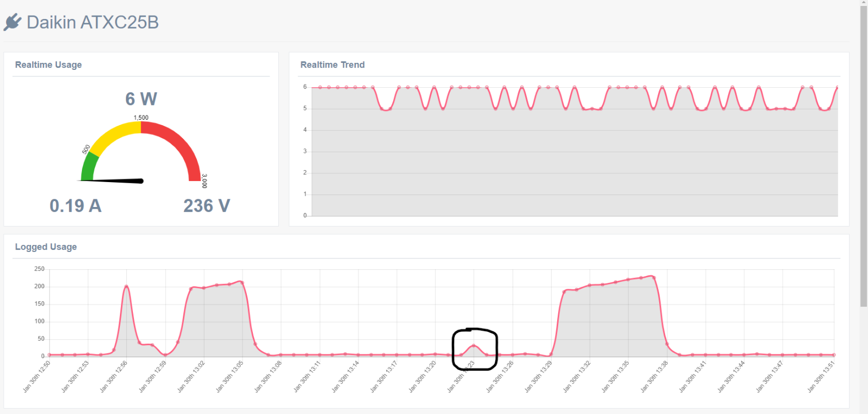Image resolution: width=868 pixels, height=414 pixels.
Task: Click the 3,000 label at gauge end
Action: click(205, 181)
